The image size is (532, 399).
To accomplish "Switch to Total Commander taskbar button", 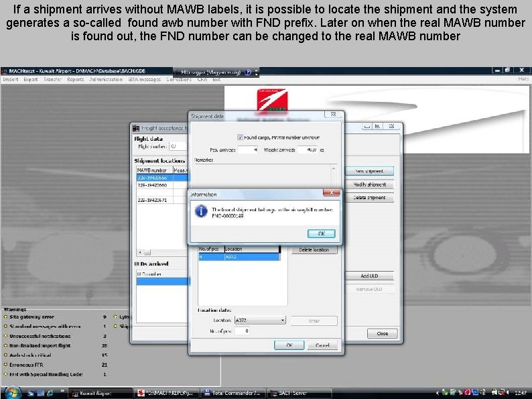I will click(232, 393).
